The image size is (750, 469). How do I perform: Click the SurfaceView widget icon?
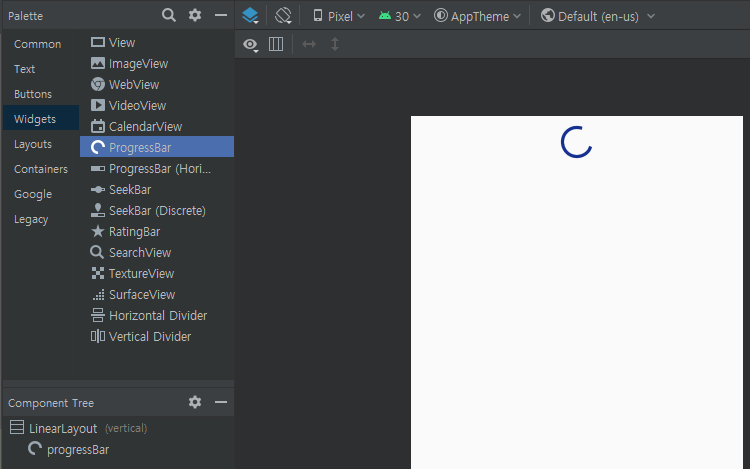(x=98, y=294)
